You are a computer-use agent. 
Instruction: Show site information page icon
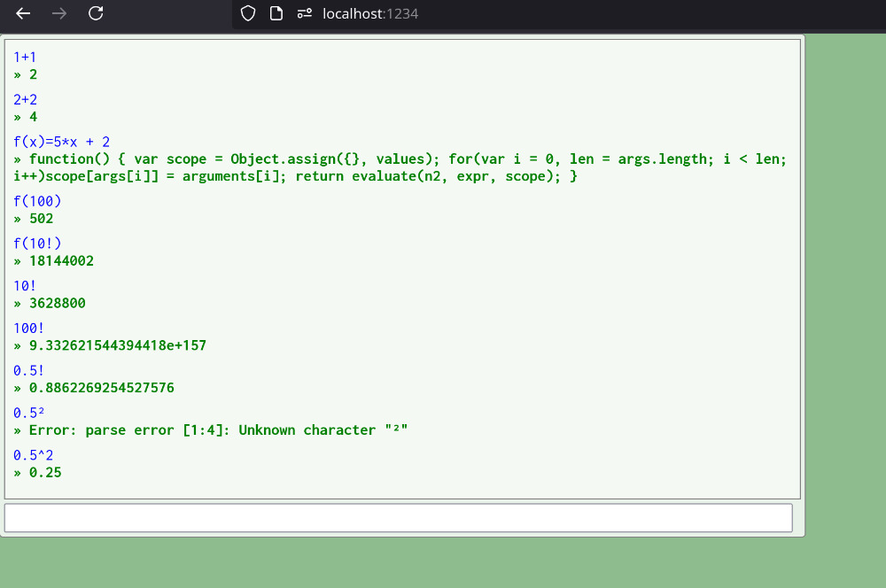point(276,13)
